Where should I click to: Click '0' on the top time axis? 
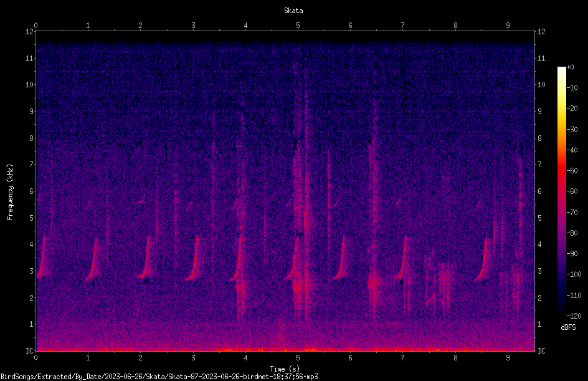point(36,26)
